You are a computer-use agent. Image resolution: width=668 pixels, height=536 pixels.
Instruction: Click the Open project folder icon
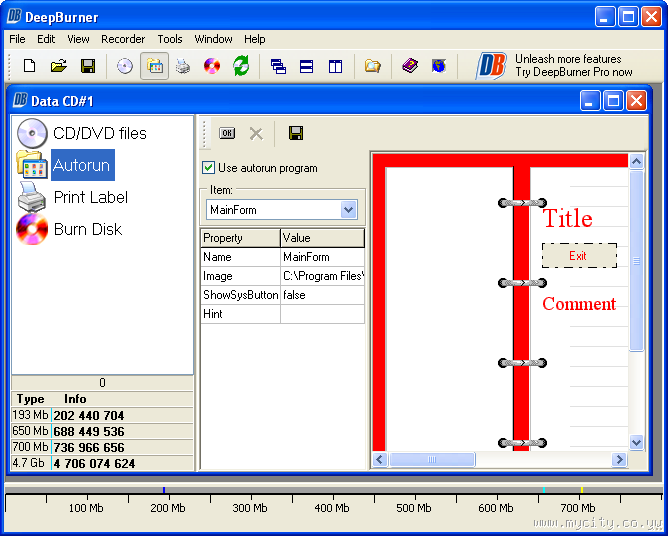[58, 66]
